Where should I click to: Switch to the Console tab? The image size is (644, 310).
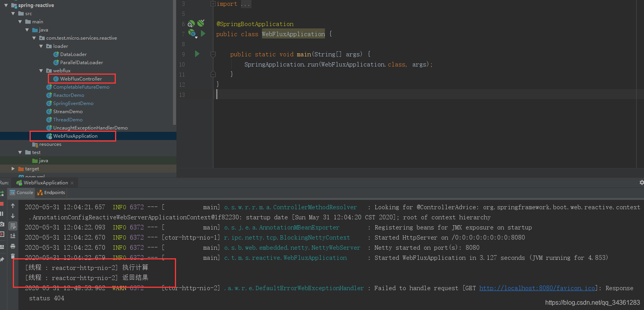[21, 193]
